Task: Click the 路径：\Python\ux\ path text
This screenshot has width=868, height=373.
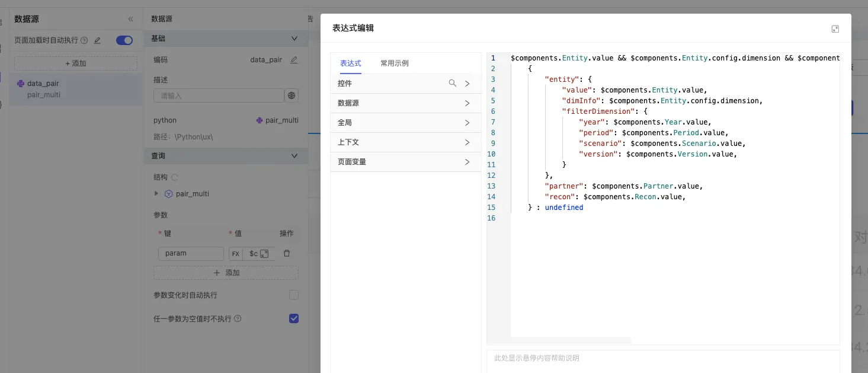Action: [x=183, y=137]
